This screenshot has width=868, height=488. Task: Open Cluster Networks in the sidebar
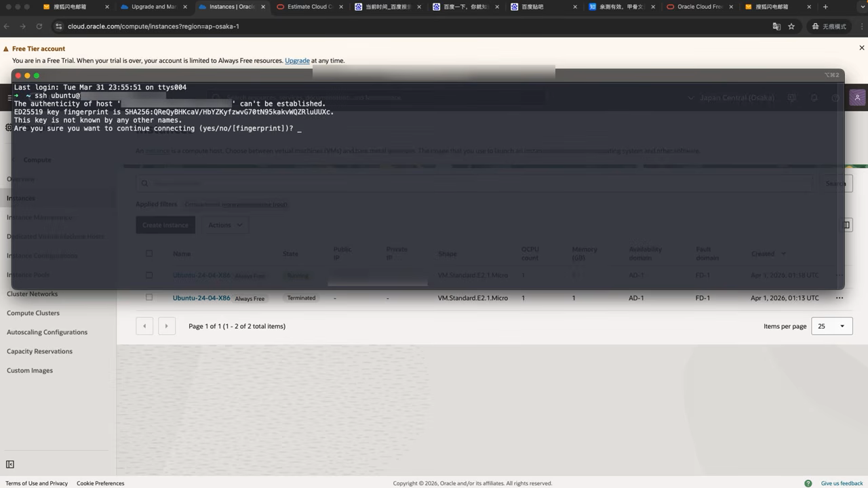(32, 294)
